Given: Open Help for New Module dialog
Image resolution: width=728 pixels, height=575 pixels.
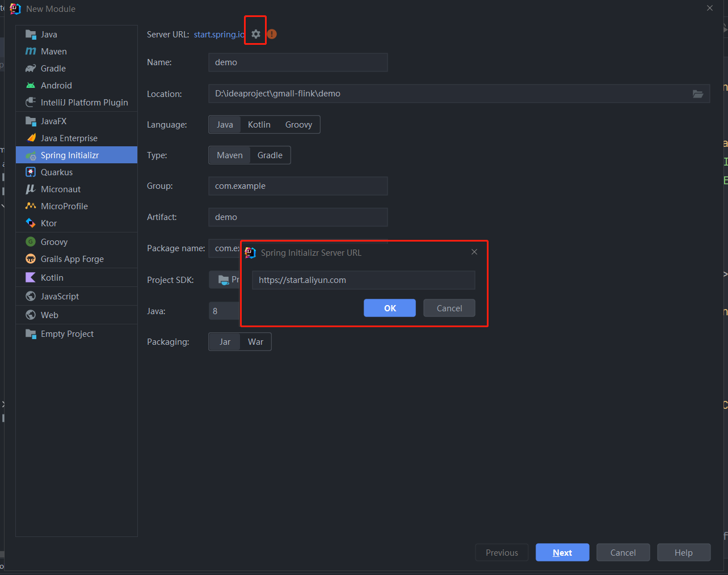Looking at the screenshot, I should click(x=684, y=552).
